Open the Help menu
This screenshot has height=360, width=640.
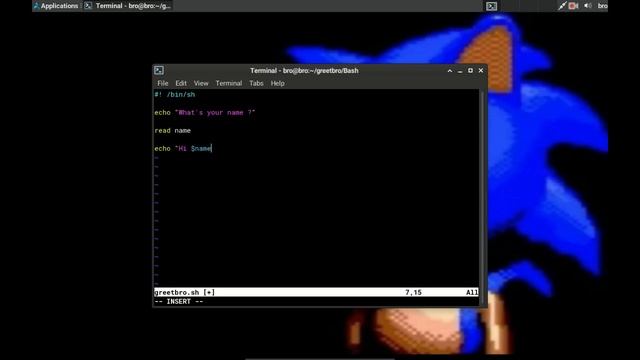[277, 83]
